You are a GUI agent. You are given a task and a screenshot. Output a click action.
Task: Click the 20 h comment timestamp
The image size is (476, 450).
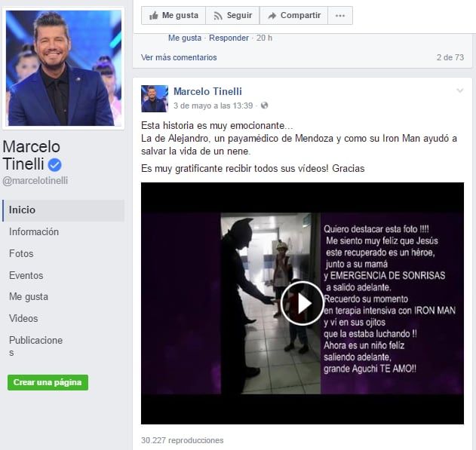264,38
